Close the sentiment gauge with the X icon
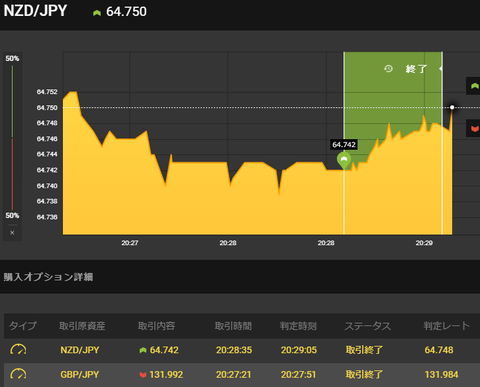 [12, 233]
